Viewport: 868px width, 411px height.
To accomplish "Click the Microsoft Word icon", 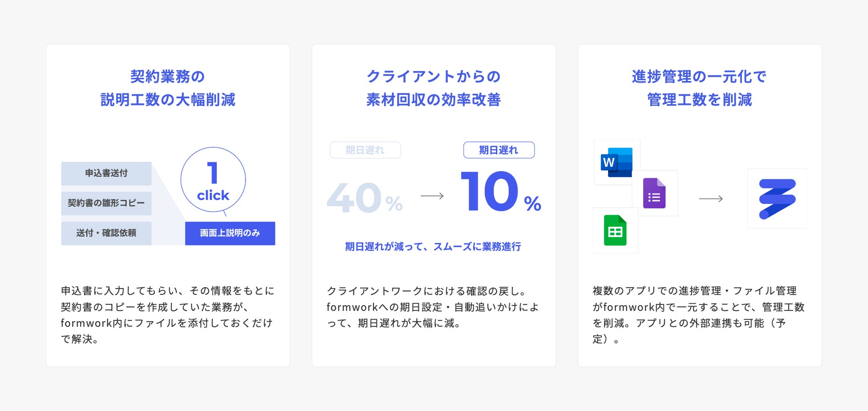I will pyautogui.click(x=617, y=162).
